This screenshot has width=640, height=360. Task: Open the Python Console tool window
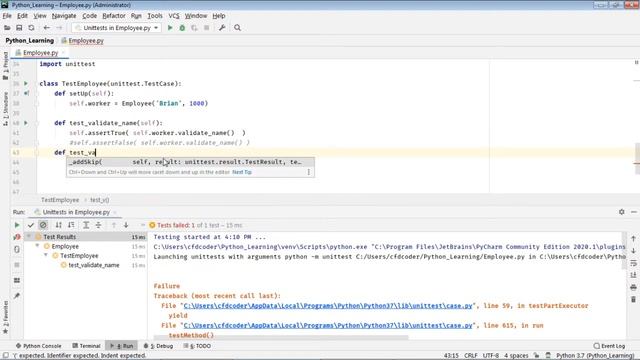pos(38,346)
